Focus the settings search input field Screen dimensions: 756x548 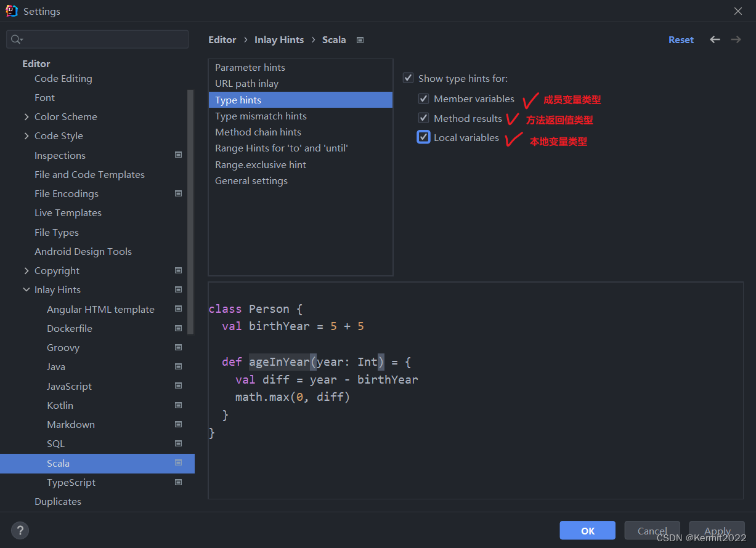coord(97,39)
